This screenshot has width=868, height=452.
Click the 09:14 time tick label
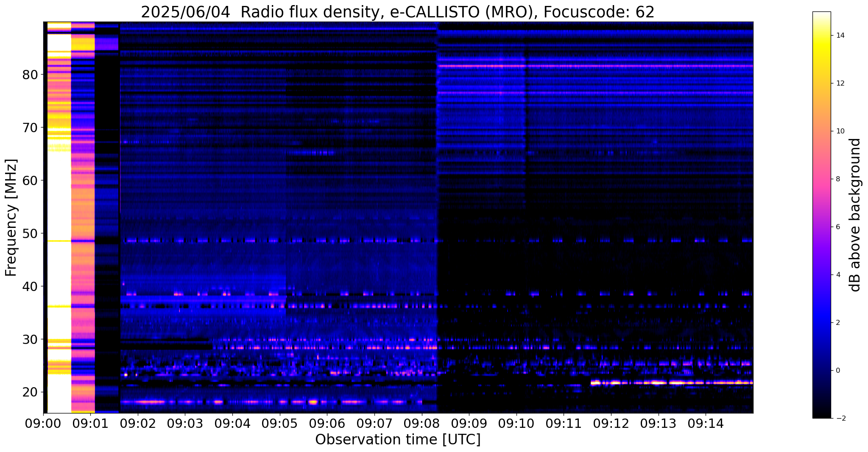pyautogui.click(x=705, y=423)
